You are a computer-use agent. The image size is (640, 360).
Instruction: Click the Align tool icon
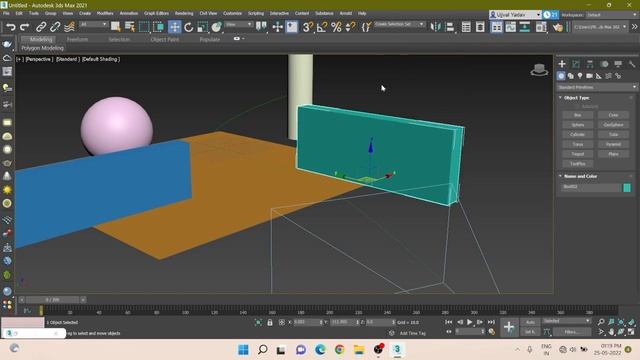[x=449, y=27]
